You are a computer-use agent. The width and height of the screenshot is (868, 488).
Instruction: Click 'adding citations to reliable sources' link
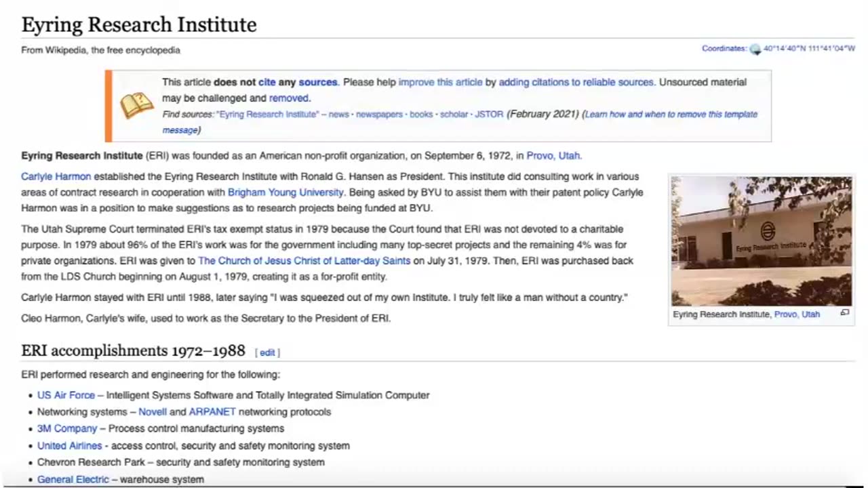coord(576,82)
